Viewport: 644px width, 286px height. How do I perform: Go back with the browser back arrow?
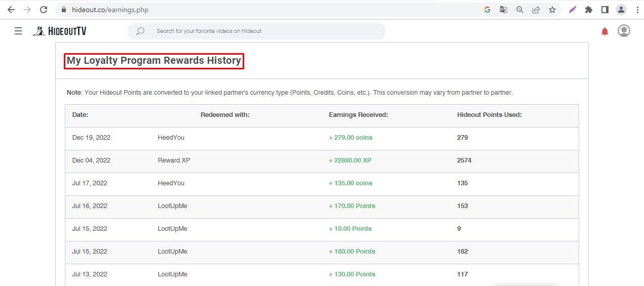(11, 10)
